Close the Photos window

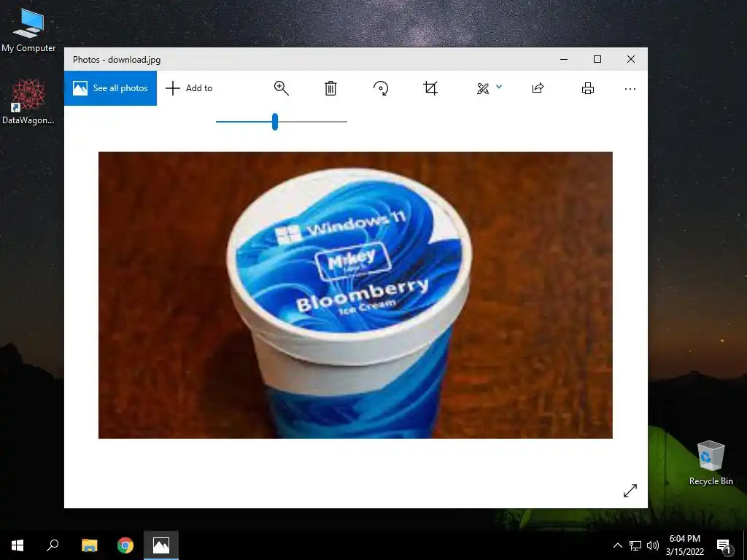tap(631, 59)
